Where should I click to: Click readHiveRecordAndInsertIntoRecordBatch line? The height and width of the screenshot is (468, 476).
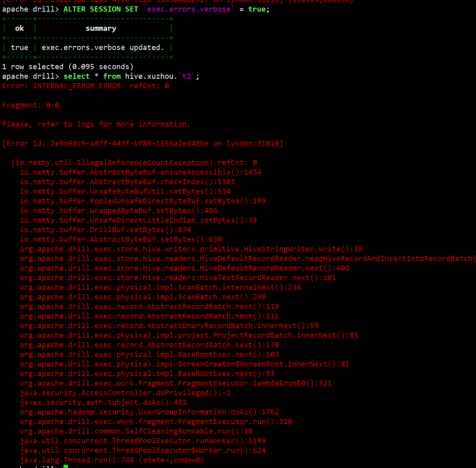tap(248, 259)
